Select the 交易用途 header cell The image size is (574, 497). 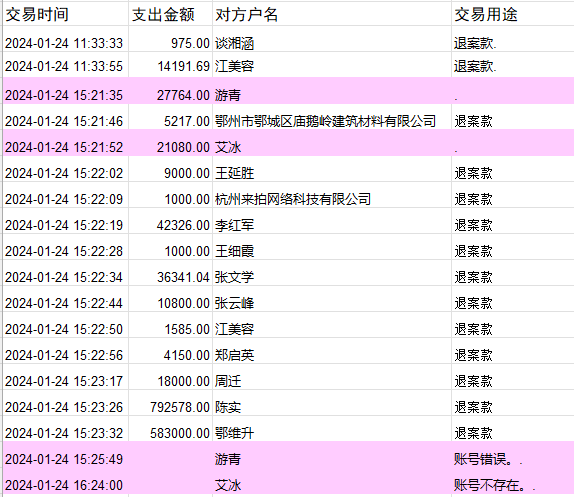[x=512, y=14]
